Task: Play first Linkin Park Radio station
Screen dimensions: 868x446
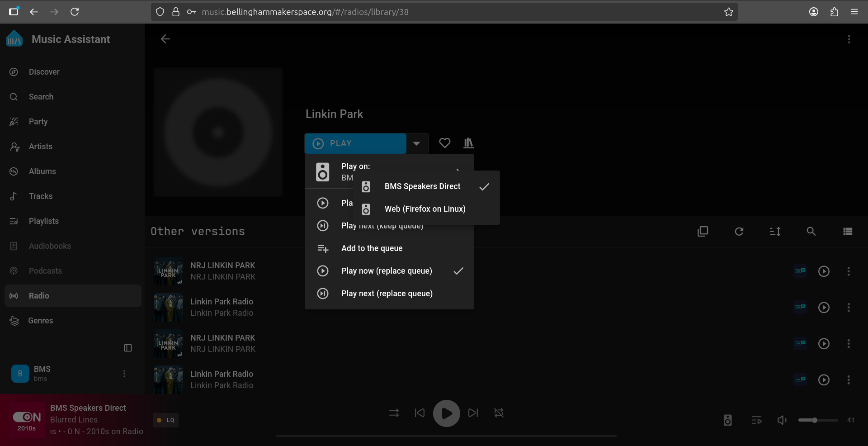Action: pyautogui.click(x=824, y=308)
